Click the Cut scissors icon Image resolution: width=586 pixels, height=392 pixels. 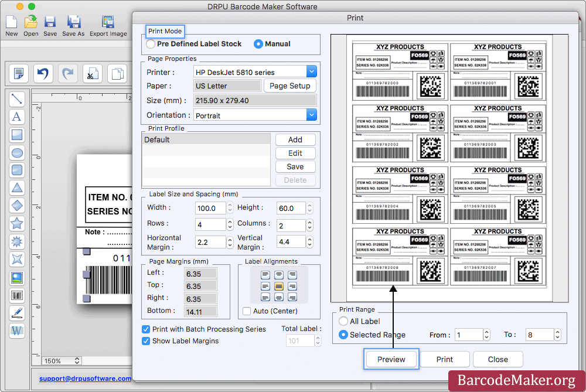[93, 73]
